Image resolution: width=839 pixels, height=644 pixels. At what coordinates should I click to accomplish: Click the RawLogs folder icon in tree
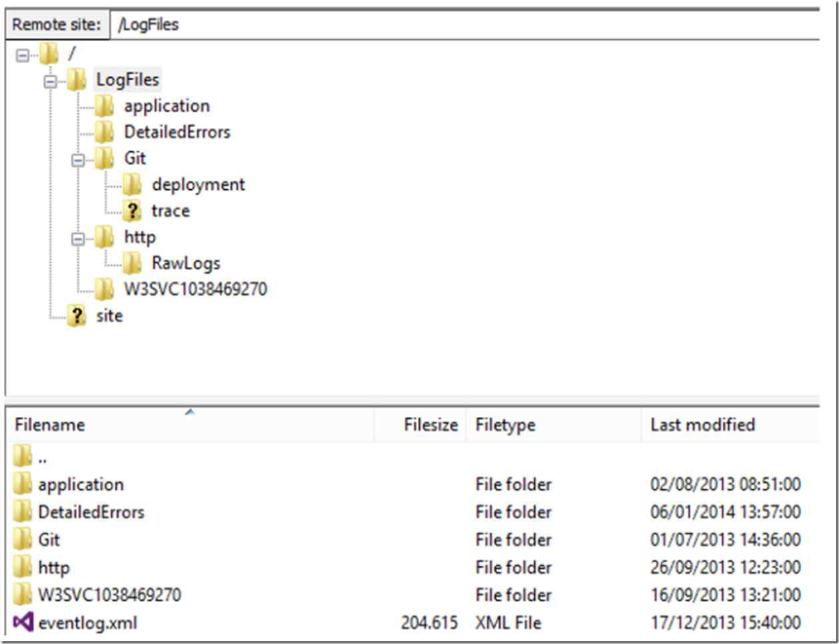click(x=132, y=264)
